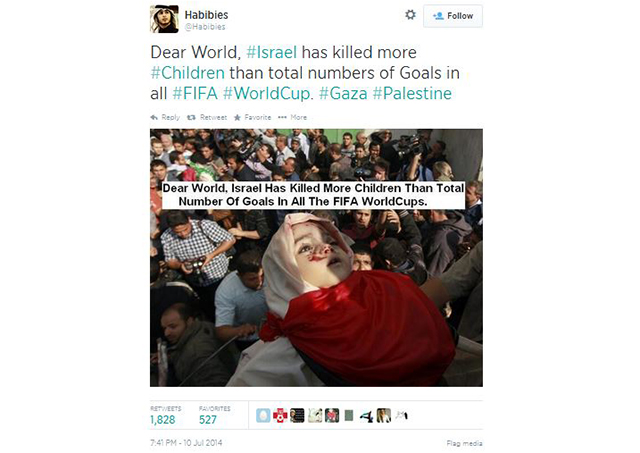Open the #Palestine hashtag link
Viewport: 640px width, 453px height.
point(412,93)
